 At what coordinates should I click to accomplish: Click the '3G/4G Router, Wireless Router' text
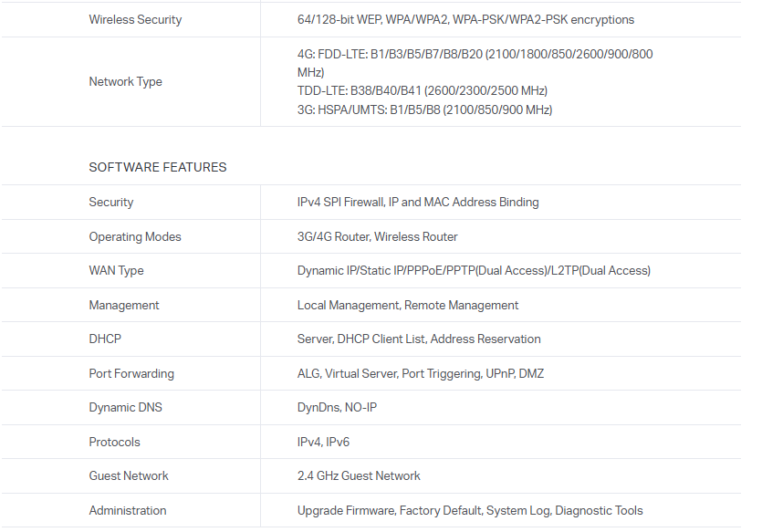pyautogui.click(x=378, y=236)
